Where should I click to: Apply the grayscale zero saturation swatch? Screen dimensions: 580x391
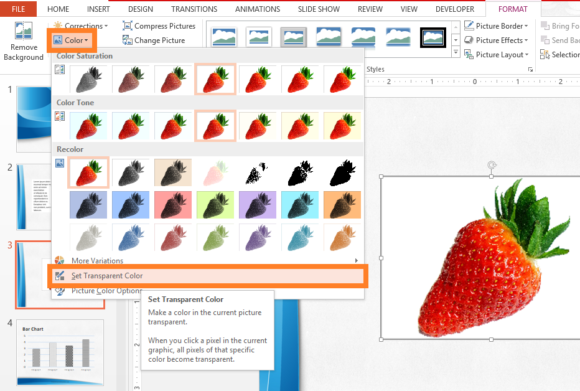[88, 79]
